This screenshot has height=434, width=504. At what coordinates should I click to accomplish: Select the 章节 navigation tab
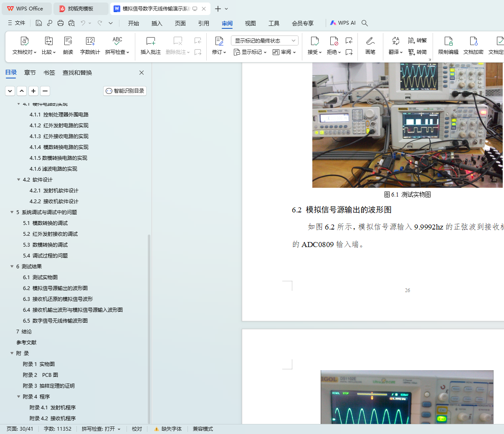tap(30, 73)
